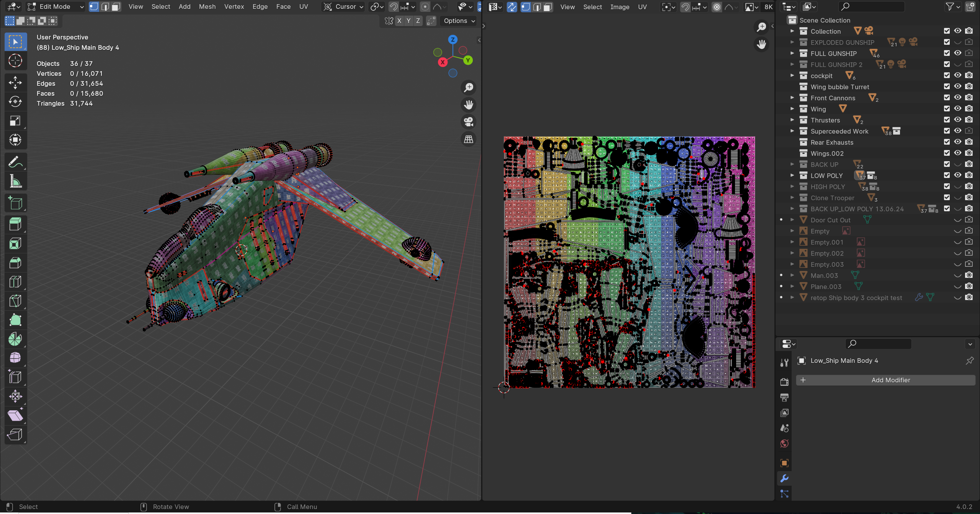The height and width of the screenshot is (514, 980).
Task: Toggle X axis mirror
Action: tap(399, 21)
